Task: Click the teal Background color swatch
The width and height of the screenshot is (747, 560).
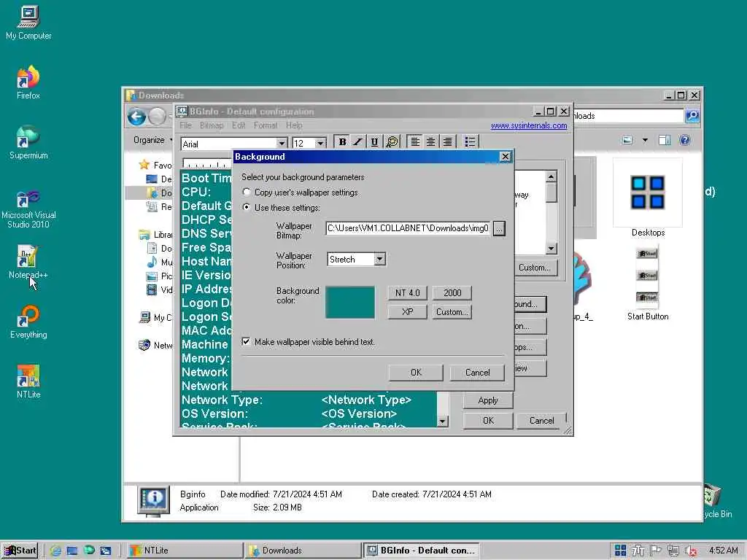Action: (350, 303)
